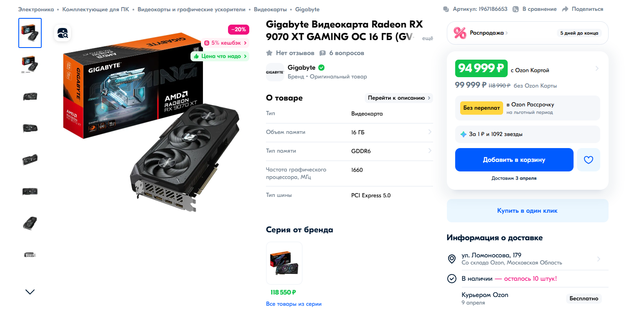The height and width of the screenshot is (312, 644).
Task: Expand the Ozon Card price details chevron
Action: [x=597, y=68]
